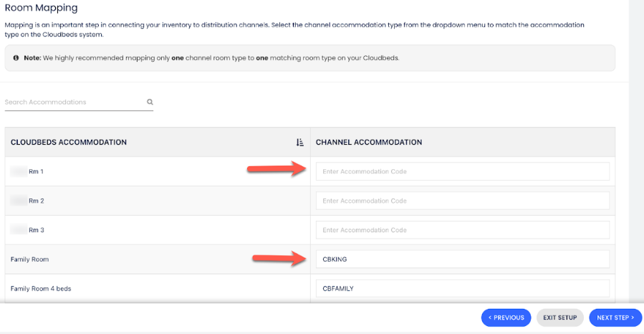Click the search magnifier icon
The image size is (644, 334).
click(150, 102)
